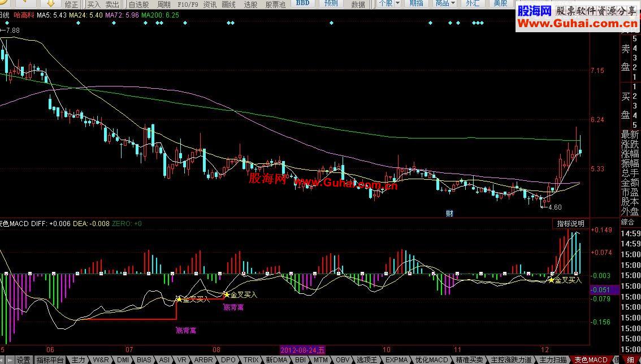Click the MA5: 5.43 label
641x364 pixels.
click(x=51, y=15)
